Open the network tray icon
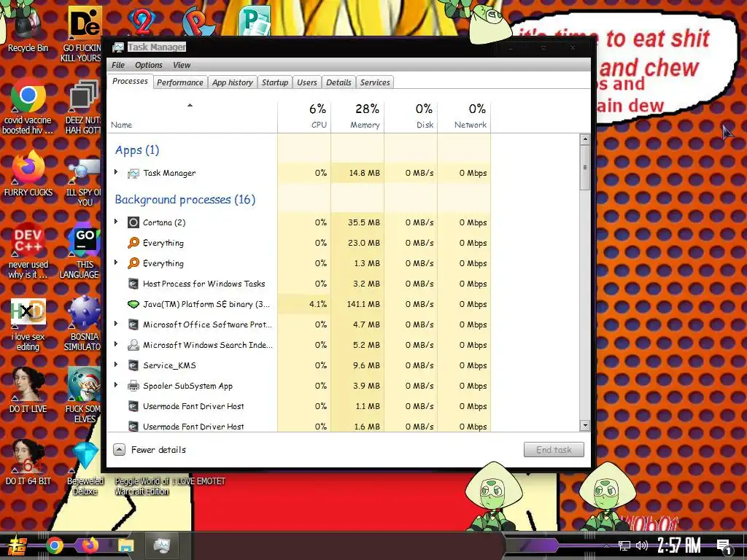Image resolution: width=747 pixels, height=560 pixels. click(x=624, y=545)
